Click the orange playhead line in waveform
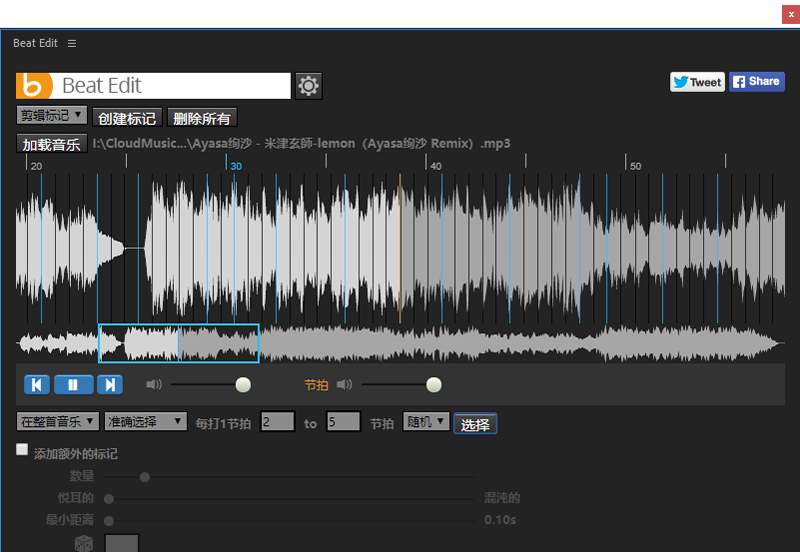This screenshot has width=800, height=552. (x=400, y=248)
